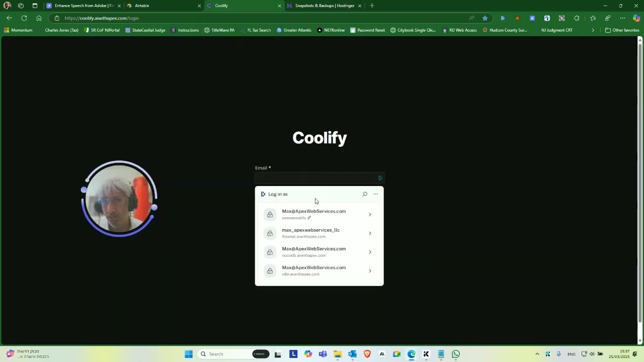Image resolution: width=644 pixels, height=362 pixels.
Task: Open Microsoft Teams from the taskbar
Action: (323, 354)
